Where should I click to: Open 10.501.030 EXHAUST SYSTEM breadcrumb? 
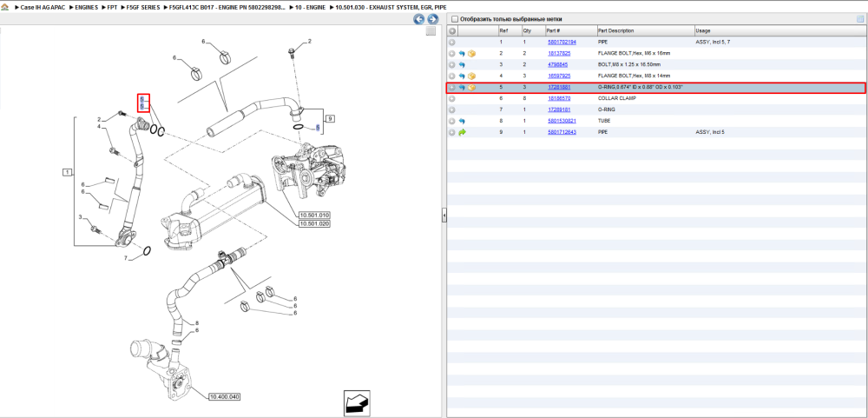(x=391, y=8)
